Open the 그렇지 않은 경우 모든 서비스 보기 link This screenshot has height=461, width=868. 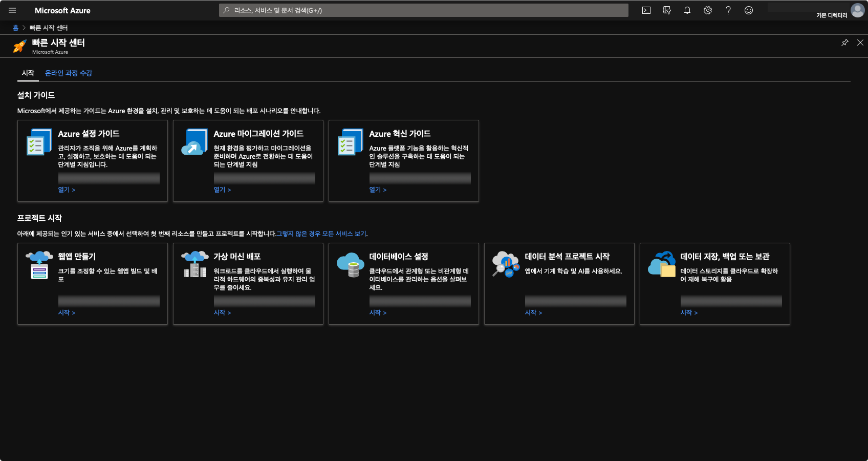point(321,234)
